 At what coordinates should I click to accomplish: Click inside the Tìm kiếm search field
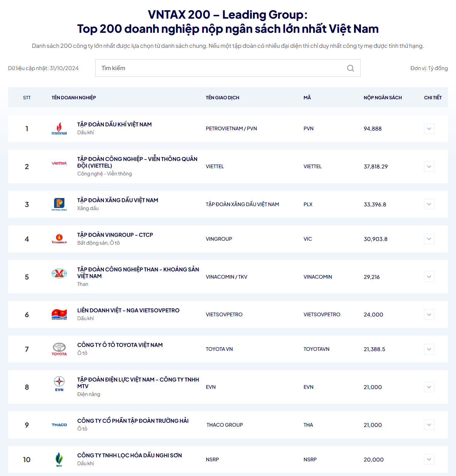click(211, 68)
